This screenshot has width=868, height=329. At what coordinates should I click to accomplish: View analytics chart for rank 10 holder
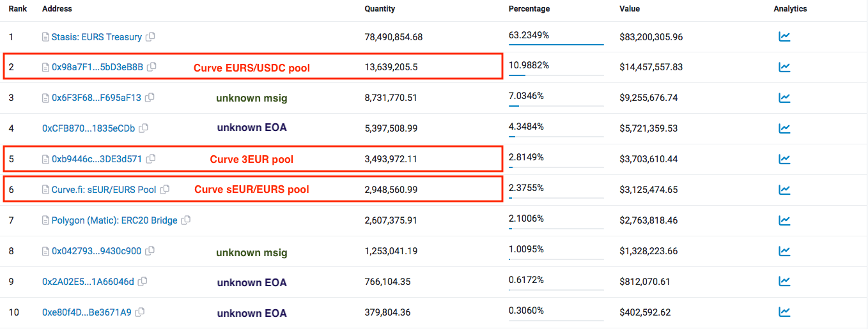click(x=784, y=312)
